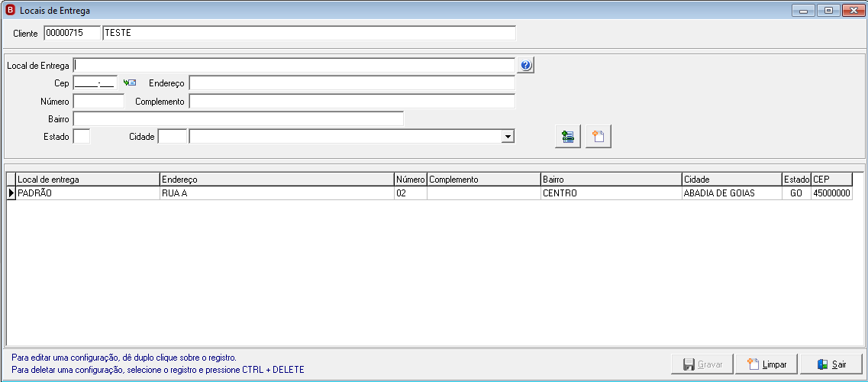Image resolution: width=868 pixels, height=382 pixels.
Task: Click the Cliente name field TESTE
Action: coord(309,33)
